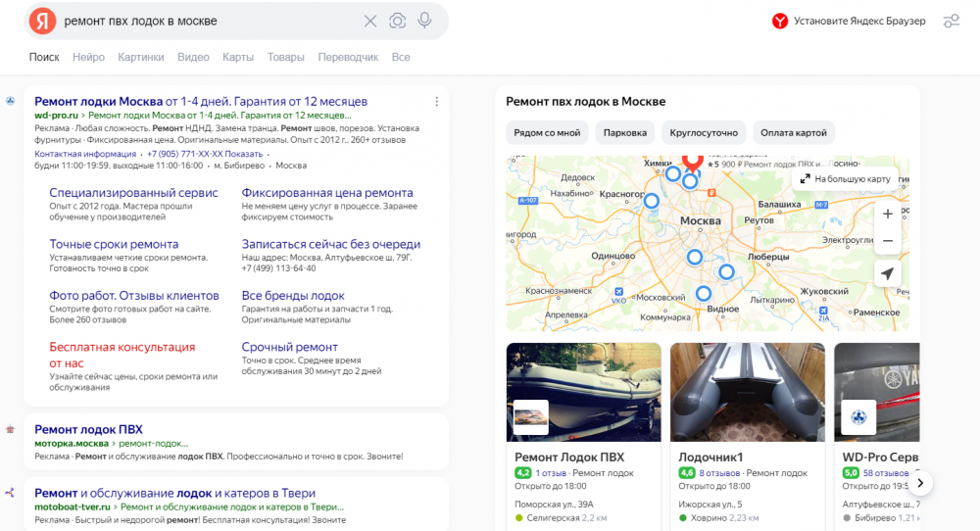Open three-dot menu for wd-pro.ru ad

(437, 101)
